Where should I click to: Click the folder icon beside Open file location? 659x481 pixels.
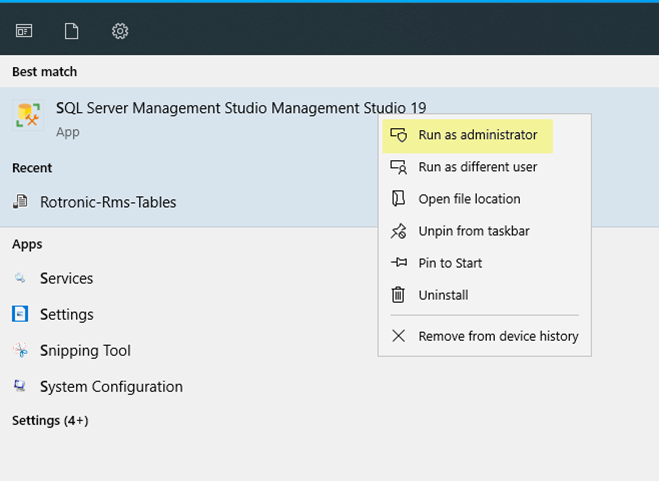click(x=398, y=198)
